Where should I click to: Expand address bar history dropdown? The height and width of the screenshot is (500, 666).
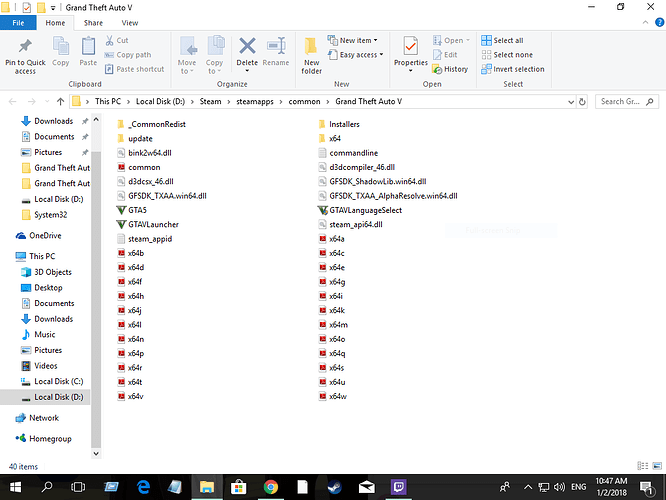pyautogui.click(x=571, y=102)
